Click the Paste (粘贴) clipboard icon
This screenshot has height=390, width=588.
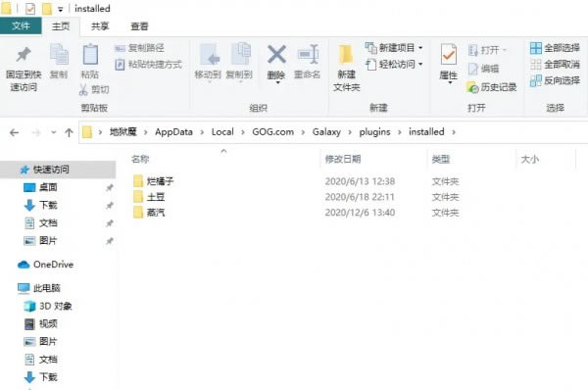pos(90,55)
